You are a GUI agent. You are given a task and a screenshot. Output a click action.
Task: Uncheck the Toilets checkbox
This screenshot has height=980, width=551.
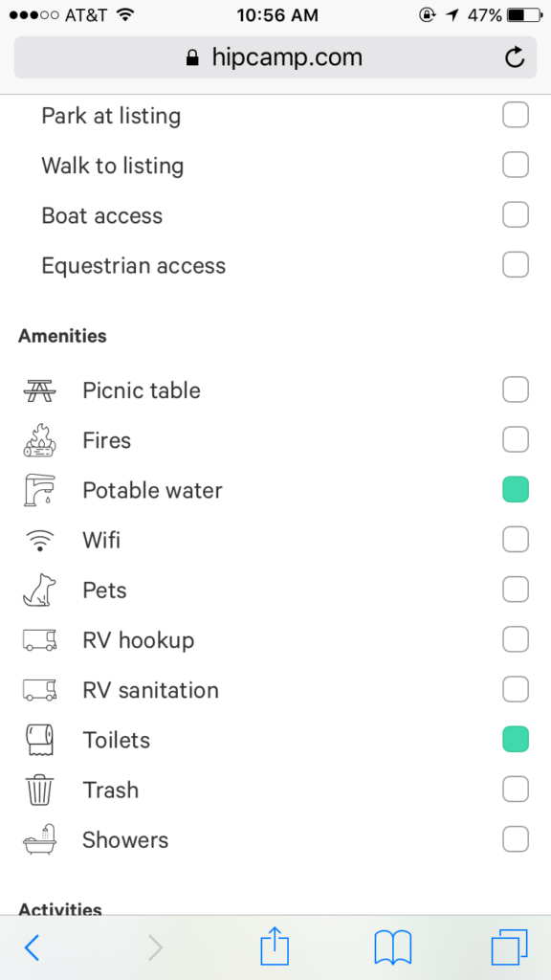click(516, 740)
